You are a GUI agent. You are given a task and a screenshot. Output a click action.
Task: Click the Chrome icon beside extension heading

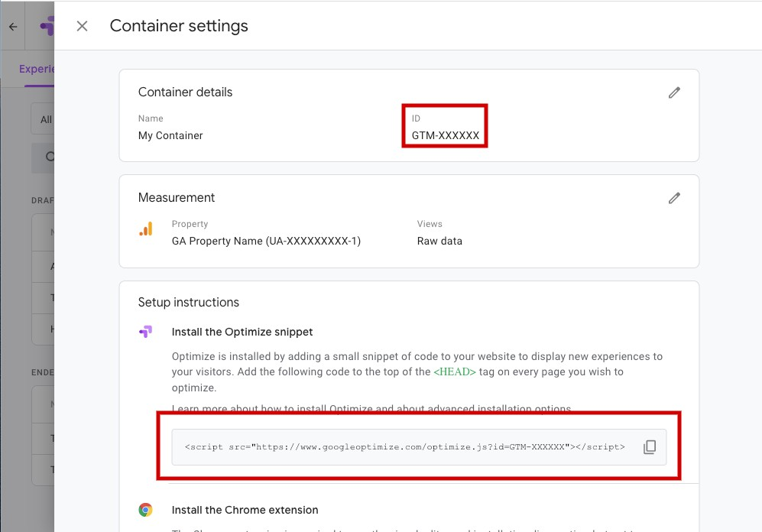point(145,510)
